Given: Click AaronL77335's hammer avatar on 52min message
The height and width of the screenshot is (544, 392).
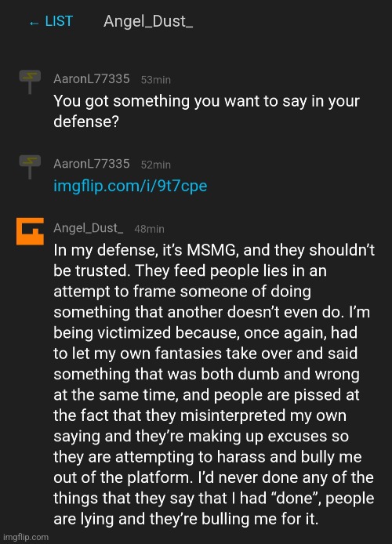Looking at the screenshot, I should 30,166.
